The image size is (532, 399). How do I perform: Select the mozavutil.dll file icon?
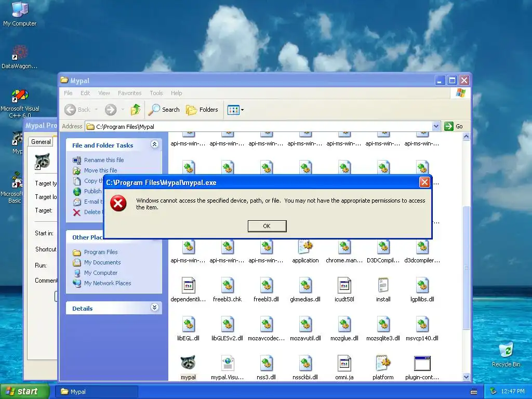pos(305,324)
